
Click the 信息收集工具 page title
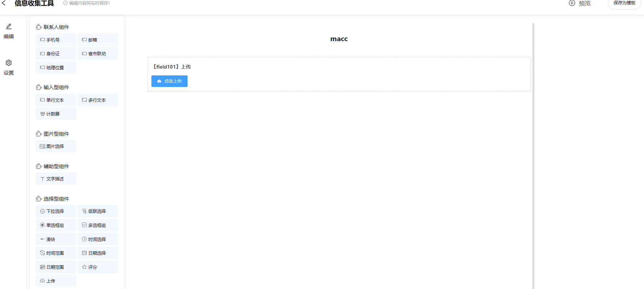[x=34, y=3]
